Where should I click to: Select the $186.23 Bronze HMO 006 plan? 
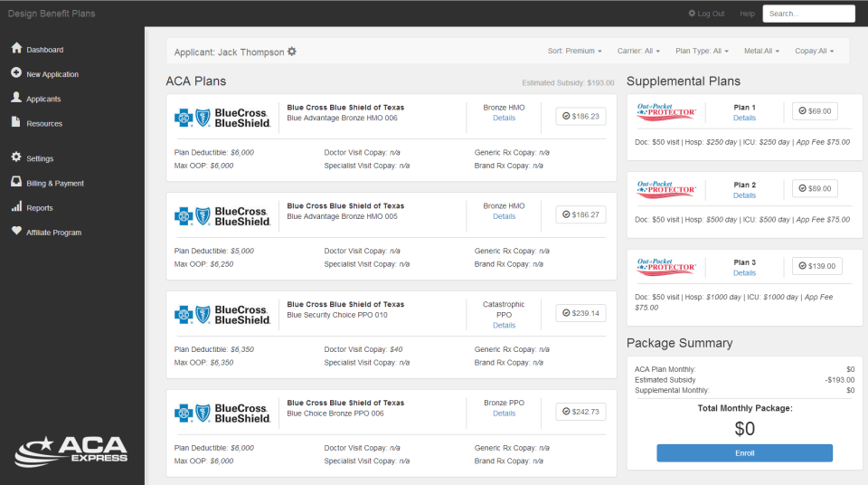tap(580, 116)
